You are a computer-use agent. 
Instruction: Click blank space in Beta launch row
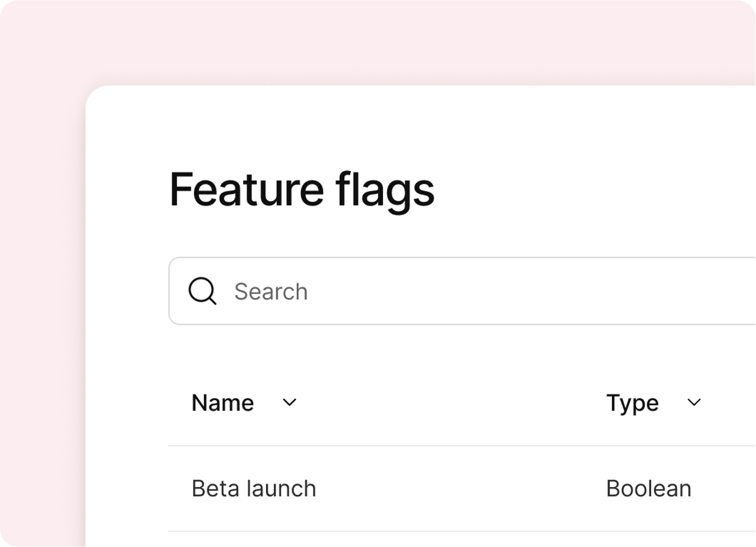(460, 489)
